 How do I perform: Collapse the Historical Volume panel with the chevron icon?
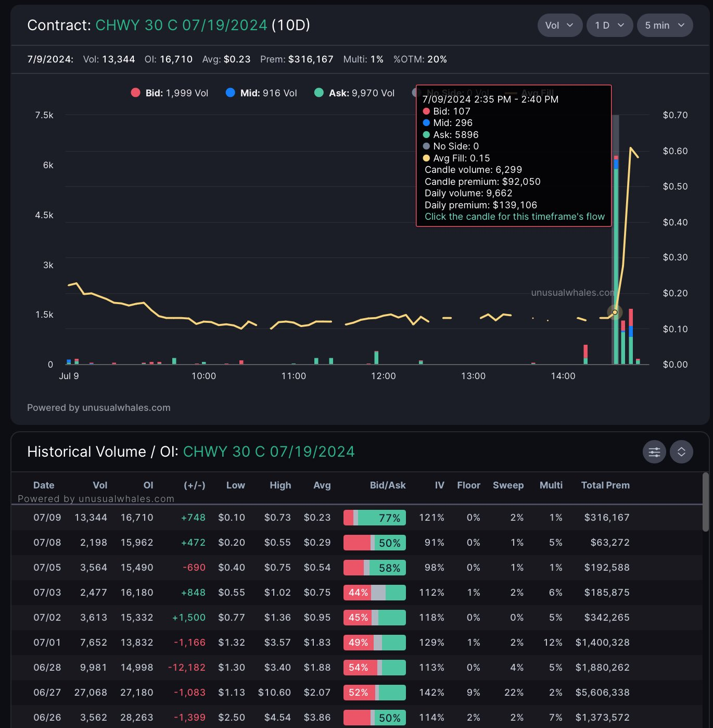coord(681,452)
